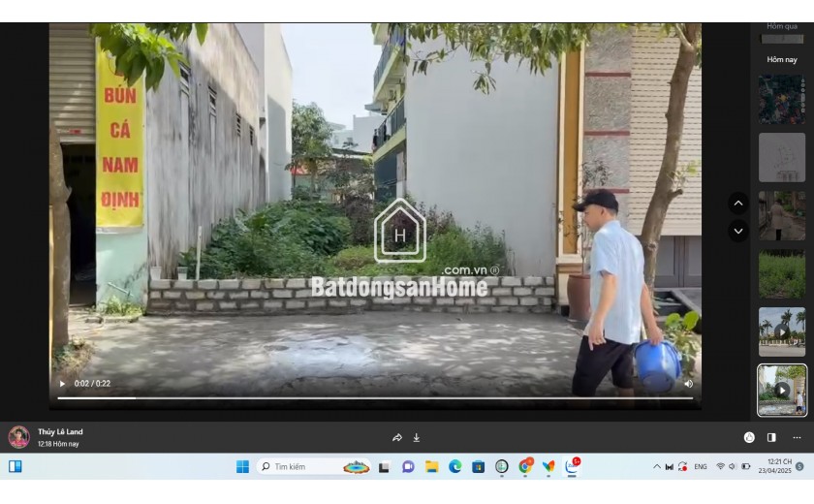This screenshot has width=814, height=504.
Task: Open Microsoft Edge from the taskbar
Action: coord(454,466)
